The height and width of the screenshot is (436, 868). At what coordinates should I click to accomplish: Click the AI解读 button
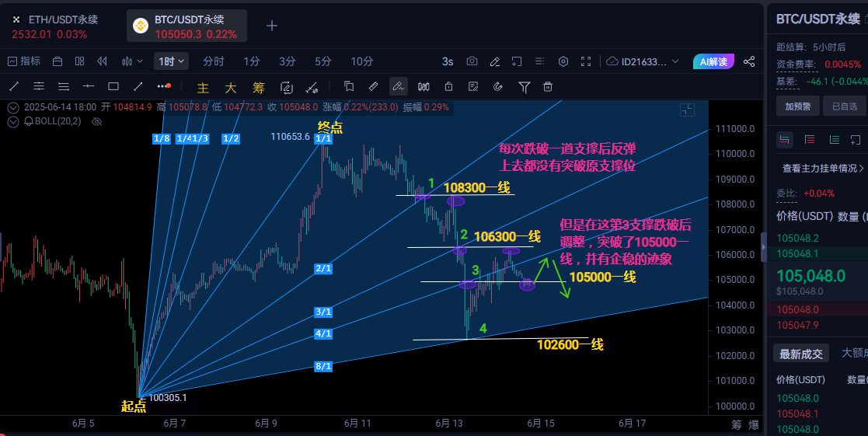coord(713,61)
